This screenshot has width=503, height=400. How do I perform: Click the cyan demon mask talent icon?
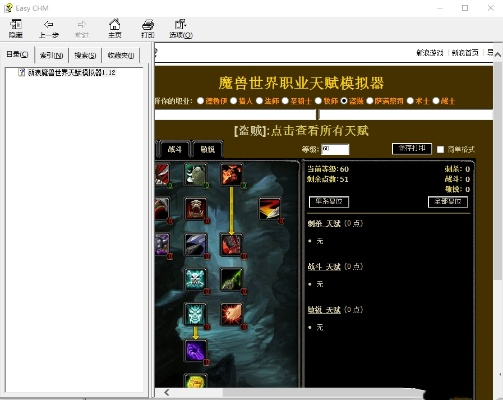coord(196,314)
